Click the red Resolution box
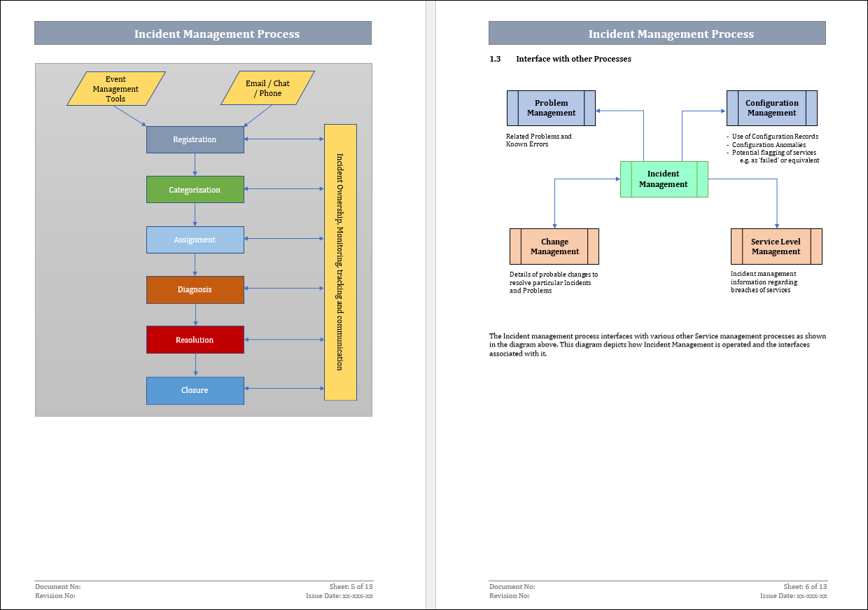Viewport: 868px width, 610px height. point(195,340)
